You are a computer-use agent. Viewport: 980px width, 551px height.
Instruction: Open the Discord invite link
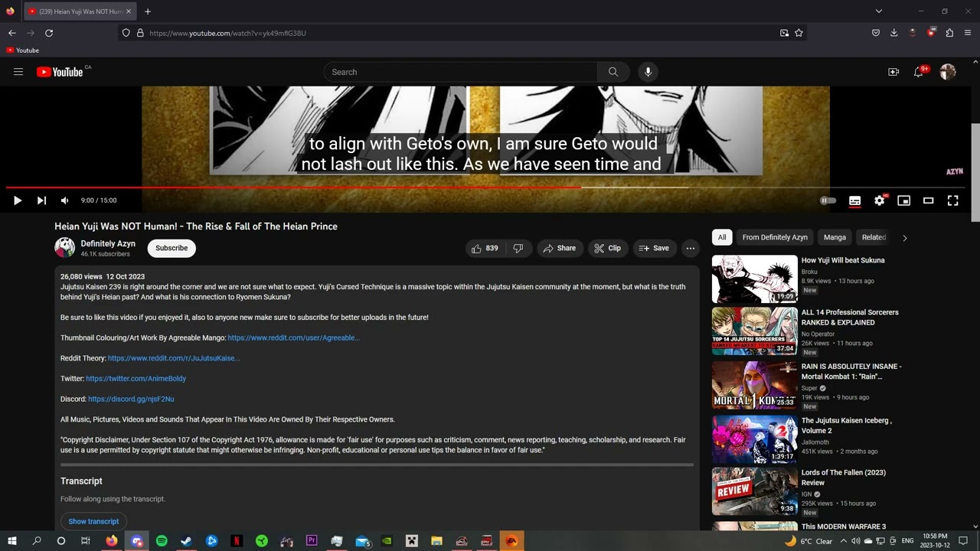tap(131, 399)
